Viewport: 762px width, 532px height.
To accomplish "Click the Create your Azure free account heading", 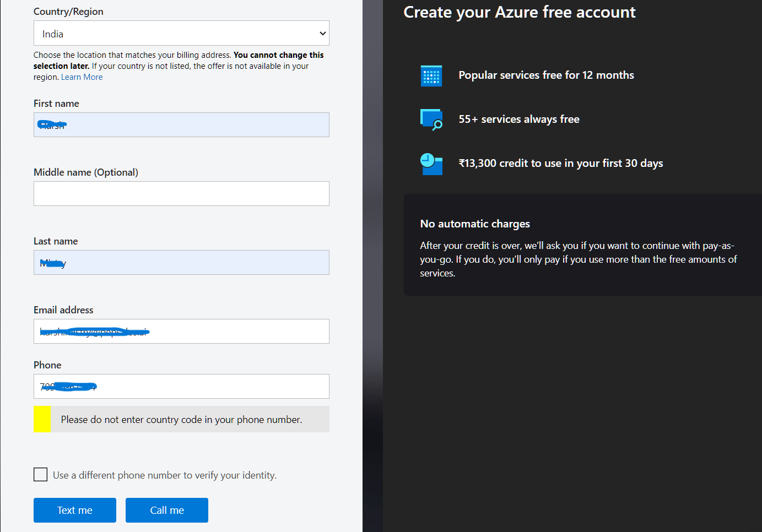I will (519, 12).
